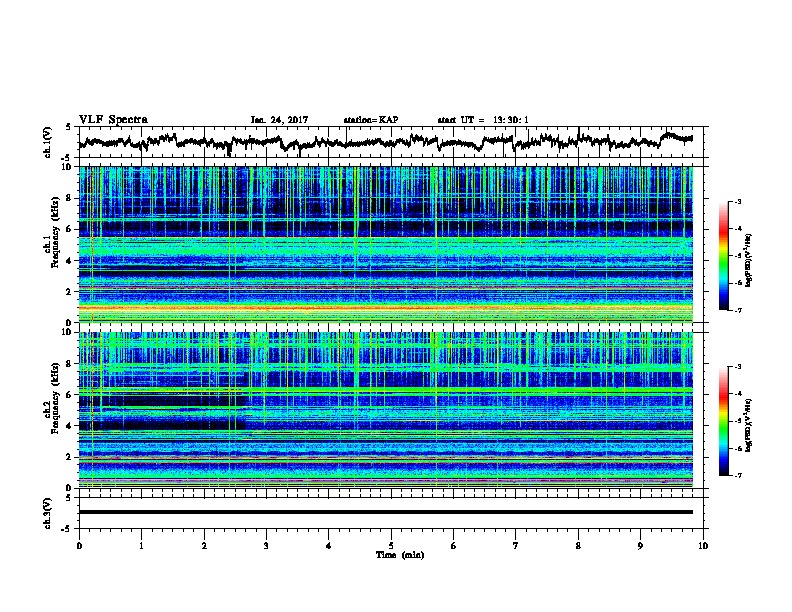Image resolution: width=792 pixels, height=612 pixels.
Task: Click time axis tick label "6" at the bottom
Action: (x=454, y=545)
